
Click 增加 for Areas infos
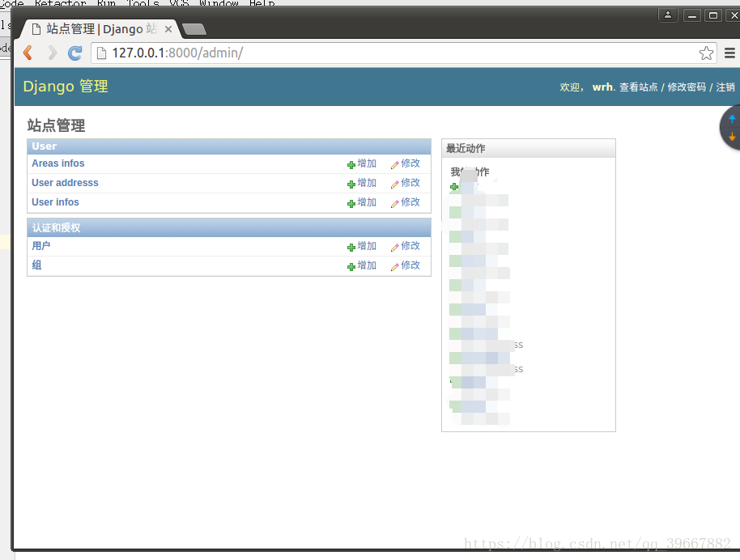click(362, 163)
